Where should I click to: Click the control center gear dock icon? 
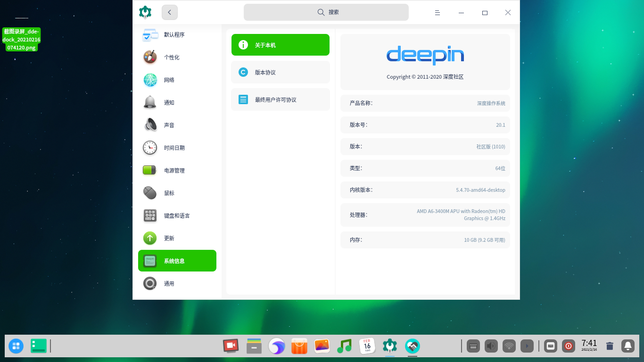click(390, 346)
